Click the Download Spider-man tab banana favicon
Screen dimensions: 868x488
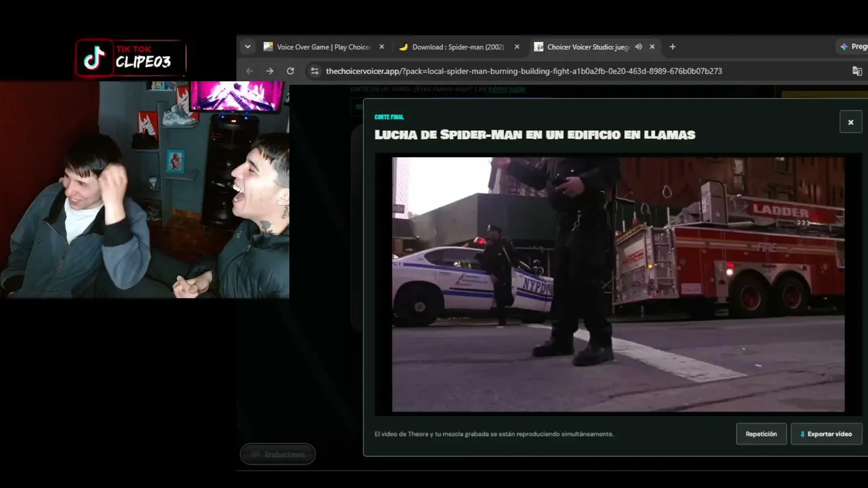pyautogui.click(x=403, y=47)
